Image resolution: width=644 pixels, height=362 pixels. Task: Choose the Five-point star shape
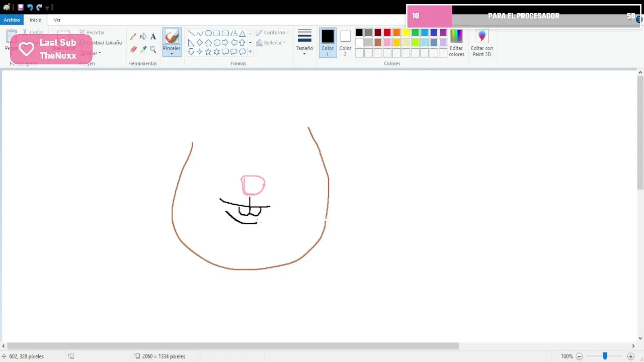(x=208, y=52)
